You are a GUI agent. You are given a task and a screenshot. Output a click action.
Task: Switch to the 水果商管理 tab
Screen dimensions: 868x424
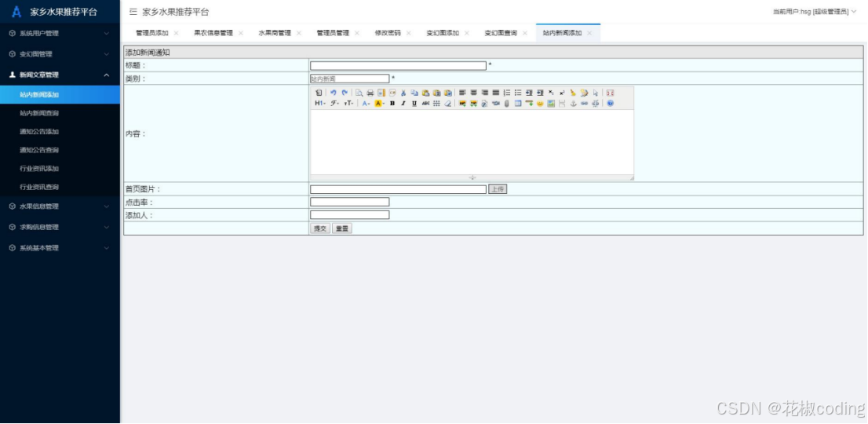(275, 33)
